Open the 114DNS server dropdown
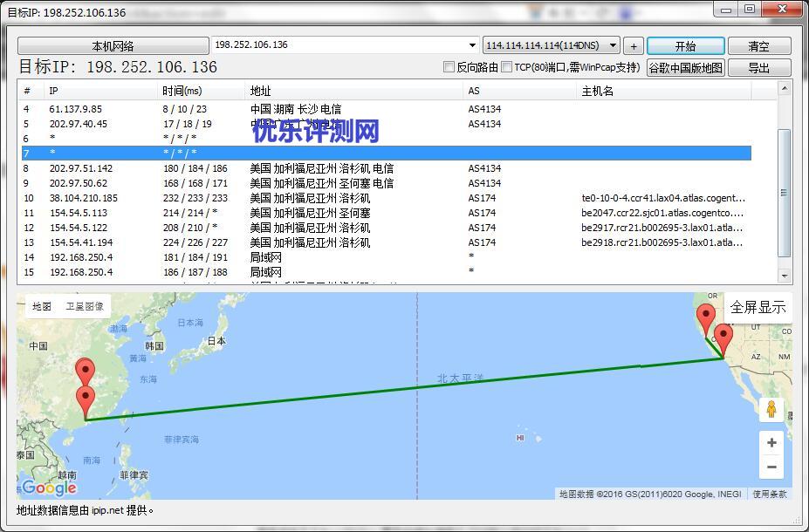This screenshot has height=532, width=809. pyautogui.click(x=614, y=45)
